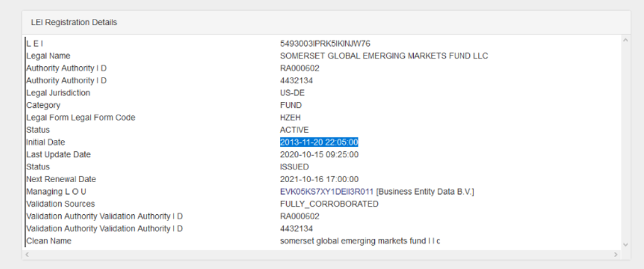Click the FULLY_CORROBORATED validation value
The width and height of the screenshot is (644, 269).
(329, 204)
